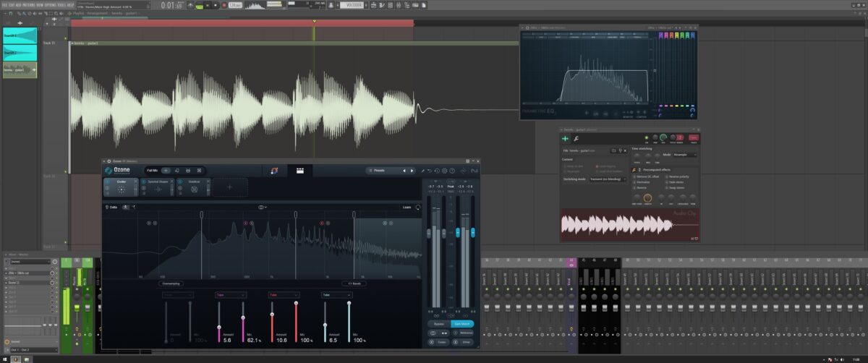868x363 pixels.
Task: Toggle the Exciter module power button
Action: (107, 181)
